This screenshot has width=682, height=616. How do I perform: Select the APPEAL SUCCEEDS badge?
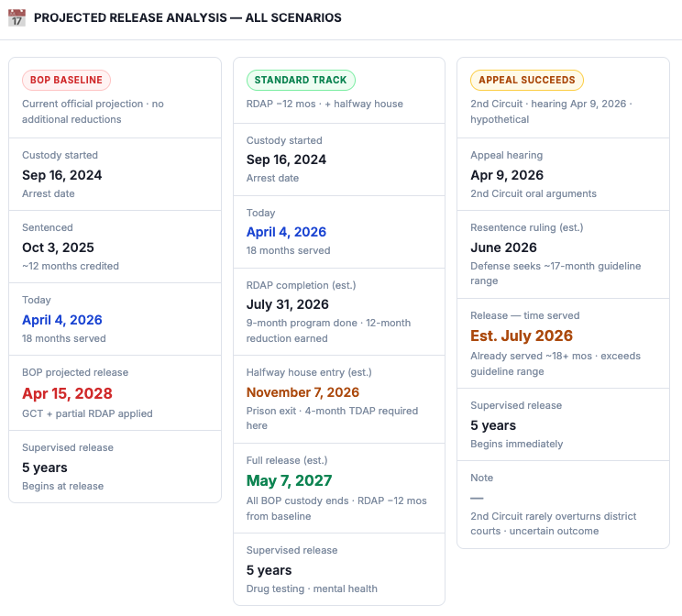click(527, 80)
